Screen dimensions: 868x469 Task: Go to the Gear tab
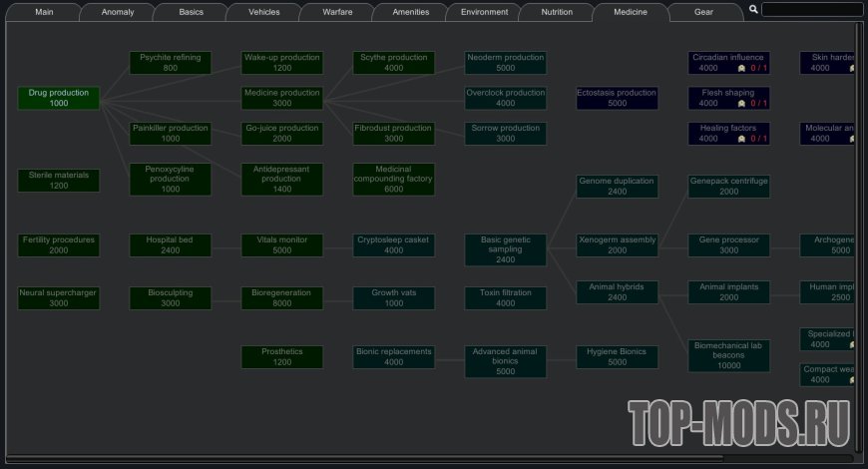coord(703,12)
